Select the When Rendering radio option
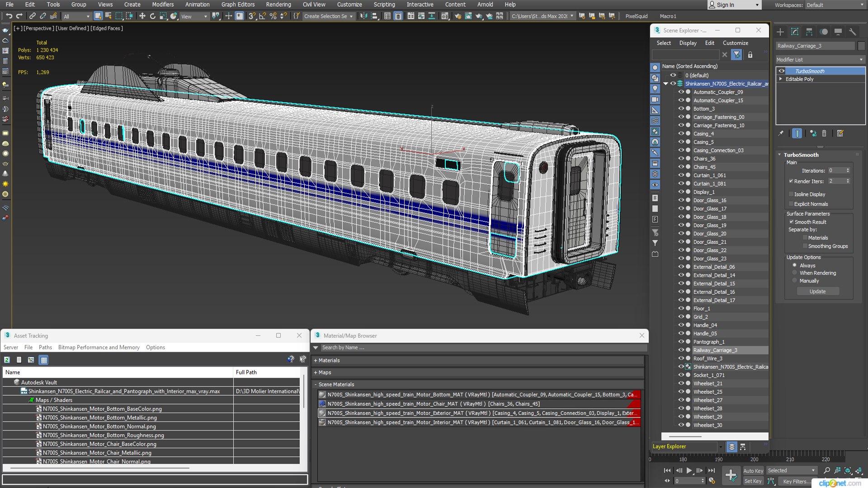Screen dimensions: 868x488 click(x=794, y=273)
